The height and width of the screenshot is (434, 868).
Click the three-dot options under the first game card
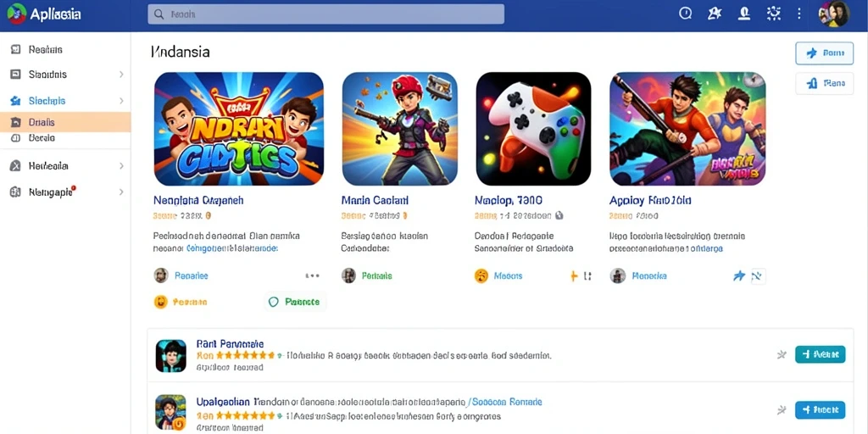click(312, 275)
